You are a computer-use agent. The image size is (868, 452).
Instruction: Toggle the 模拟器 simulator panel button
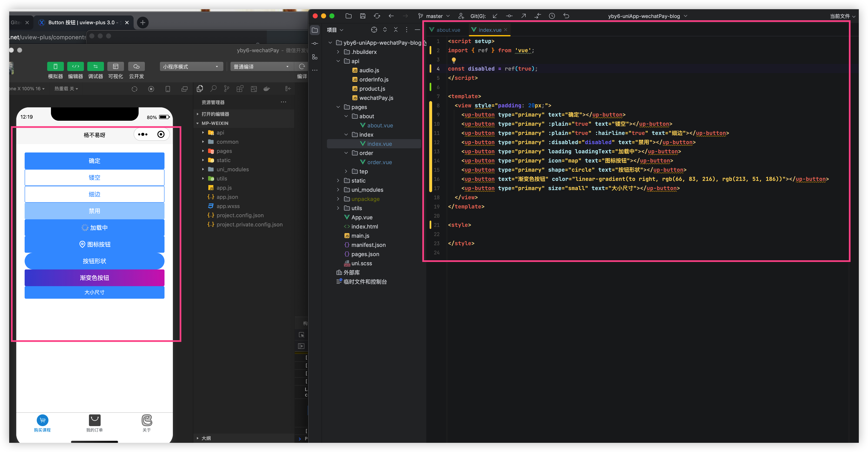point(55,67)
